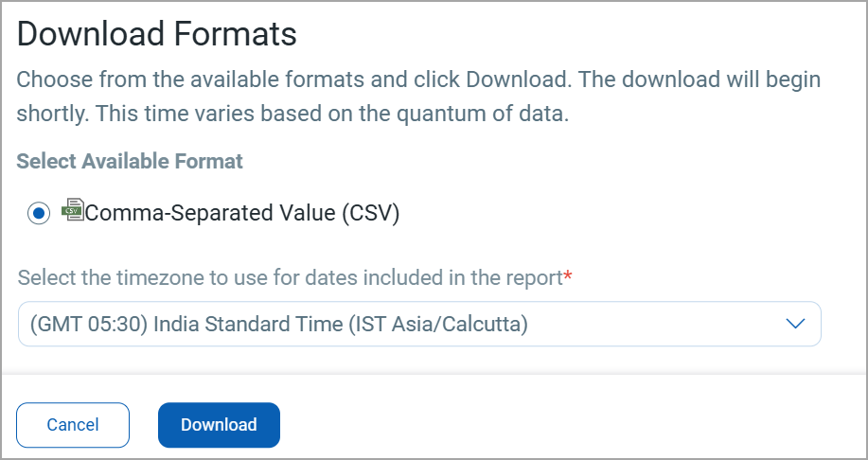Start the export with the Download button
Viewport: 868px width, 460px height.
coord(220,425)
